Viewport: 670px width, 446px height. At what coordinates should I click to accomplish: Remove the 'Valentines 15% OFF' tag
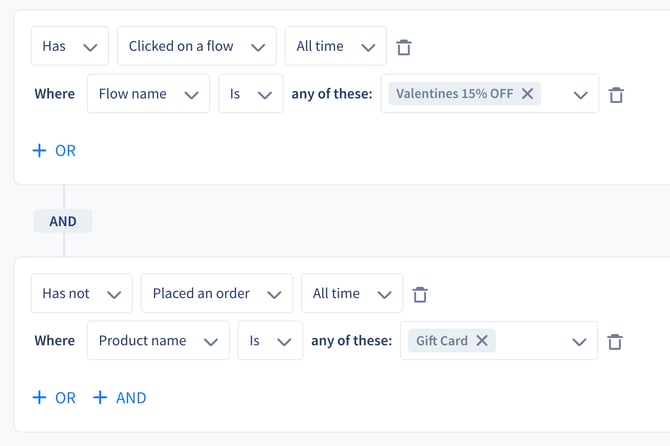tap(527, 94)
